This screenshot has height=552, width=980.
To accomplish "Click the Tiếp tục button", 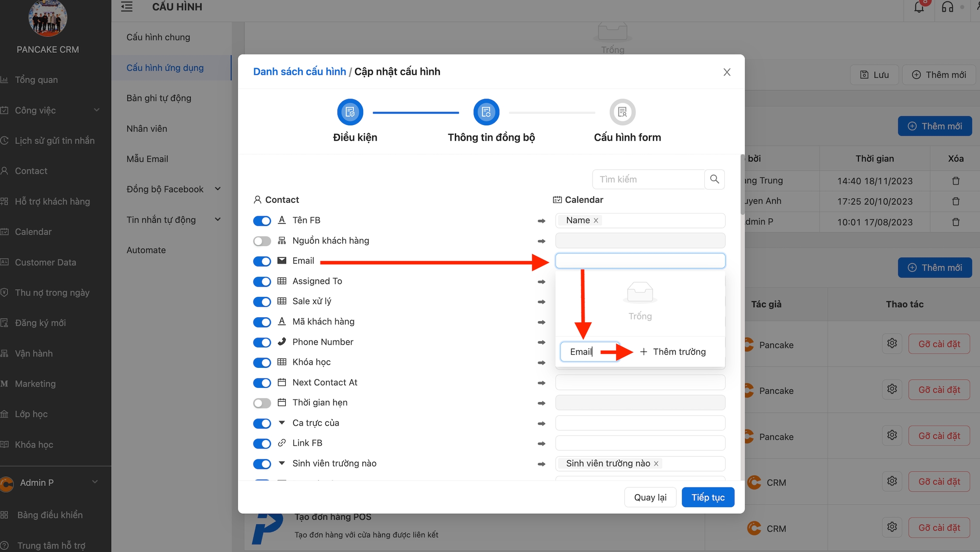I will pyautogui.click(x=707, y=497).
